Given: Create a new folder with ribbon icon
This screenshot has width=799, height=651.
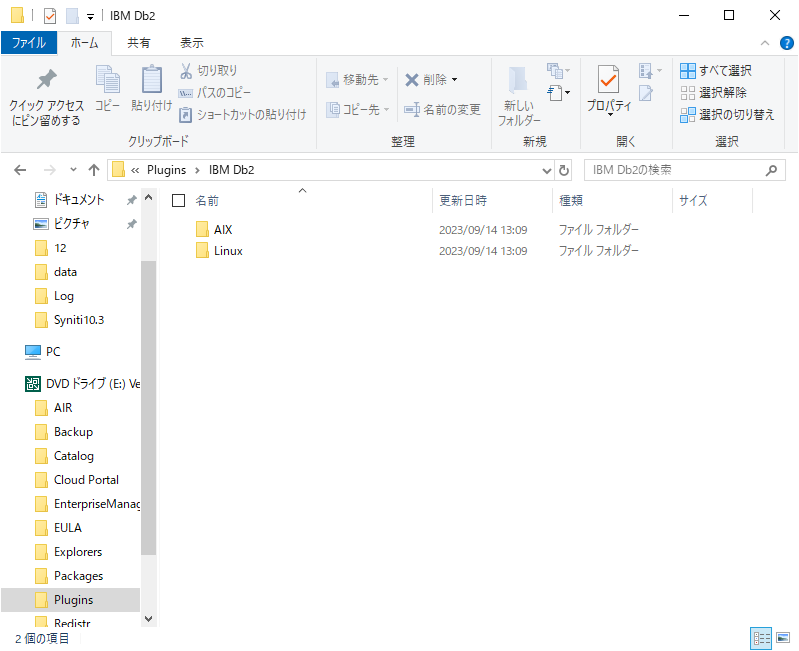Looking at the screenshot, I should (519, 81).
